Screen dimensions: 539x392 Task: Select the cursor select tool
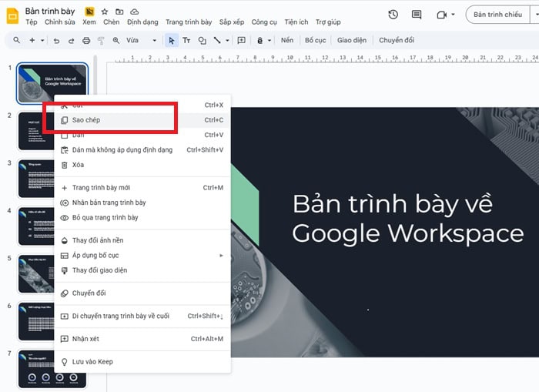[172, 40]
